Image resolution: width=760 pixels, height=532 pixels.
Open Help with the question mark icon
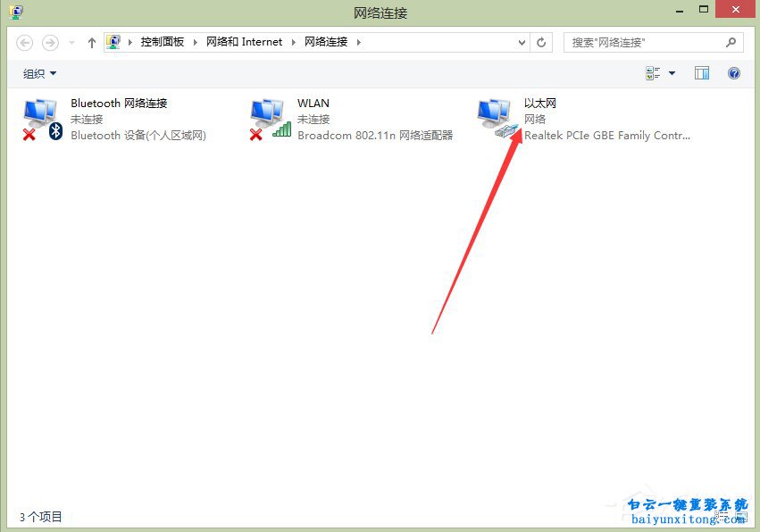(734, 73)
